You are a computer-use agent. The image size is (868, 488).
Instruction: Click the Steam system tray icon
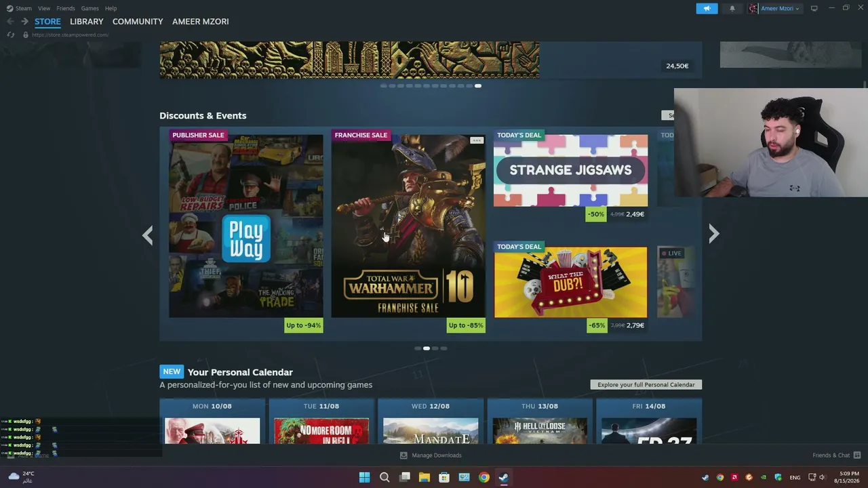tap(705, 477)
